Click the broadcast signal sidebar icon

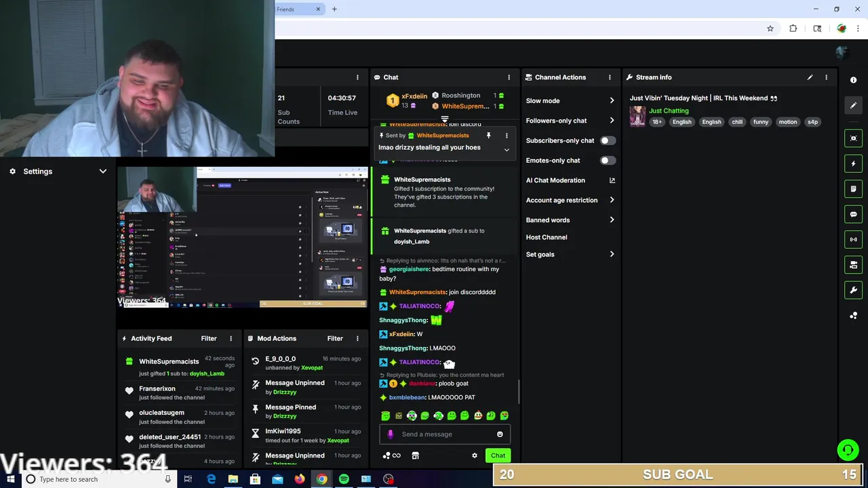coord(853,239)
